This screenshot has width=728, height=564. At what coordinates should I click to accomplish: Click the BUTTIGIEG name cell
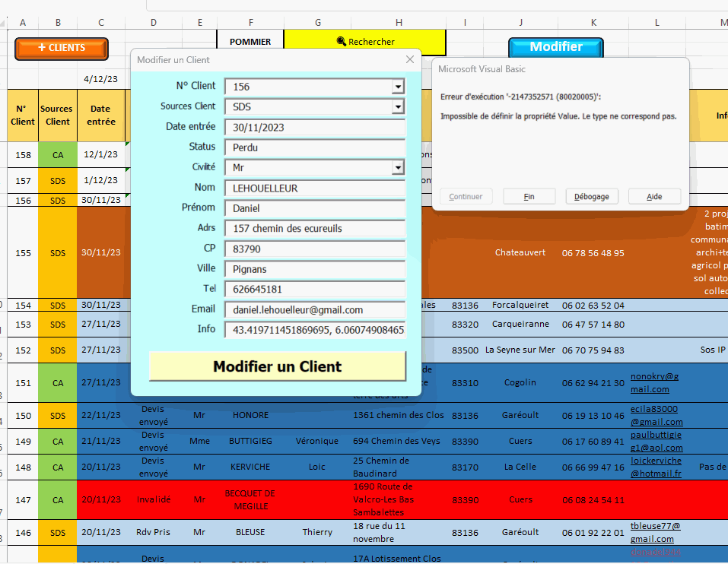pyautogui.click(x=250, y=441)
